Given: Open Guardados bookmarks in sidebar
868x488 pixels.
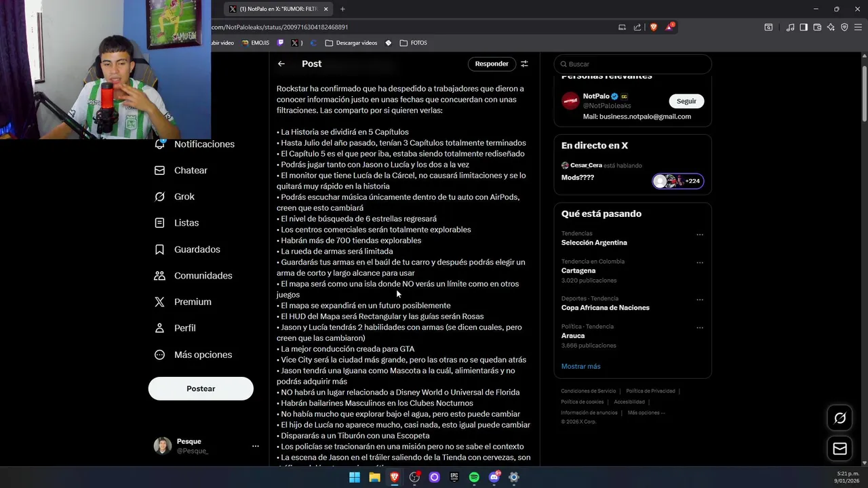Looking at the screenshot, I should tap(188, 249).
